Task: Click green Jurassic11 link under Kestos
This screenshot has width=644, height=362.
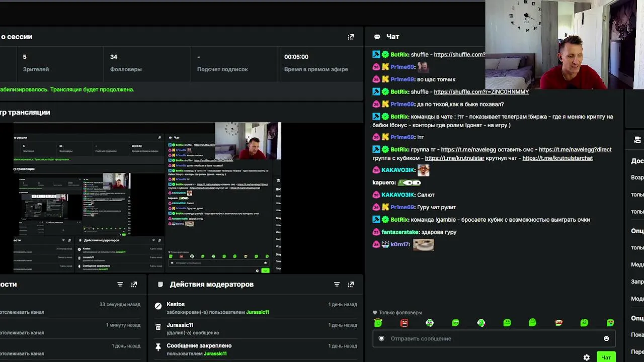Action: [x=257, y=312]
